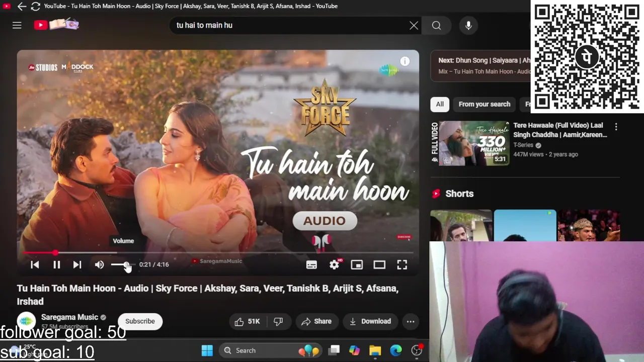Open the 'Next: Dhun Song' mix panel
The image size is (644, 362).
pyautogui.click(x=480, y=65)
